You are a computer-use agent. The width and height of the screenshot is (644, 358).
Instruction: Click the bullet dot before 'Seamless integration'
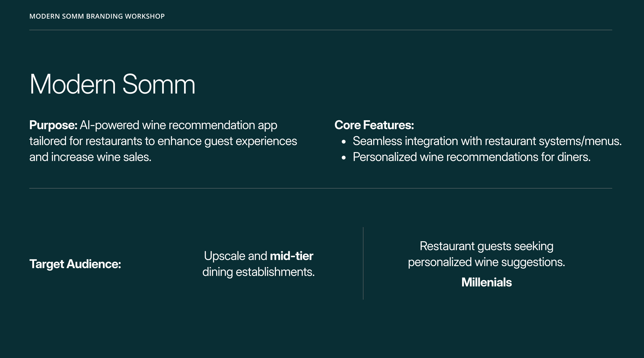click(x=344, y=142)
